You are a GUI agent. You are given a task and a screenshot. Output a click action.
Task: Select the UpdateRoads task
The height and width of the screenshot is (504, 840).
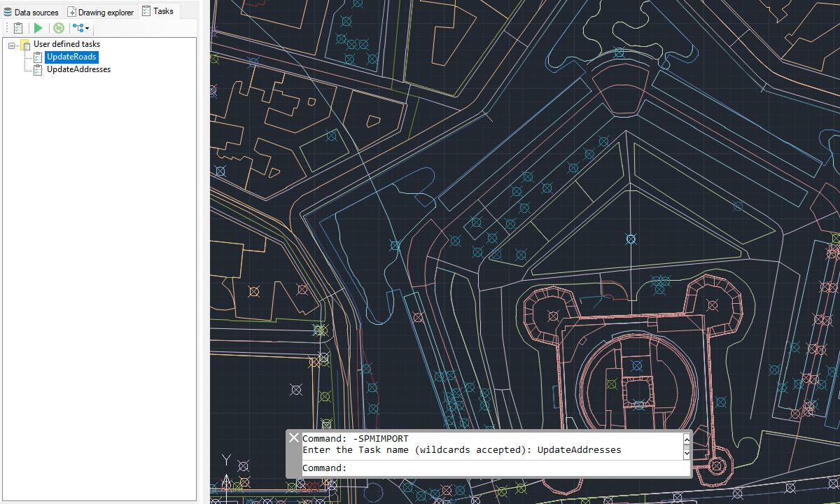tap(71, 57)
